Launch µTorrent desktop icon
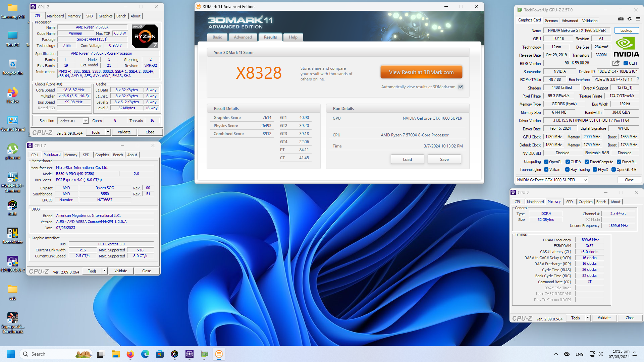Screen dimensions: 644x362 (x=13, y=152)
